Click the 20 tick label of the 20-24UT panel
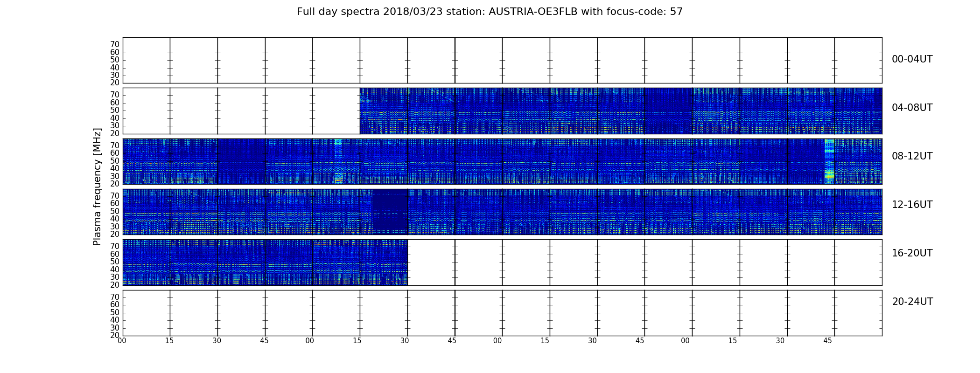This screenshot has width=980, height=373. 115,335
